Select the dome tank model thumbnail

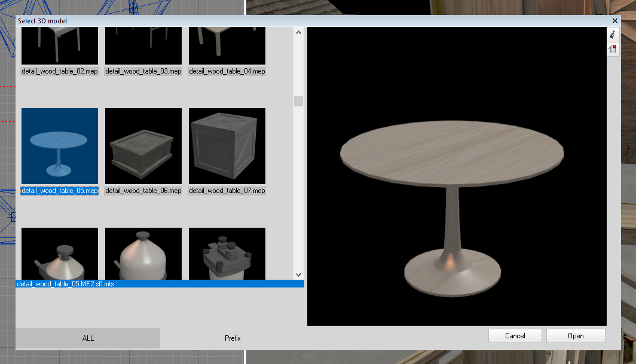click(x=143, y=253)
